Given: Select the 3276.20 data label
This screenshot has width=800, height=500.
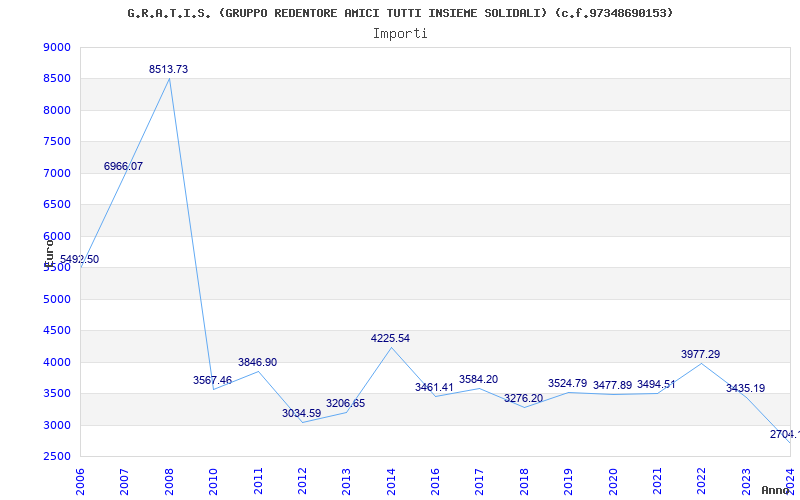Looking at the screenshot, I should pyautogui.click(x=523, y=398).
